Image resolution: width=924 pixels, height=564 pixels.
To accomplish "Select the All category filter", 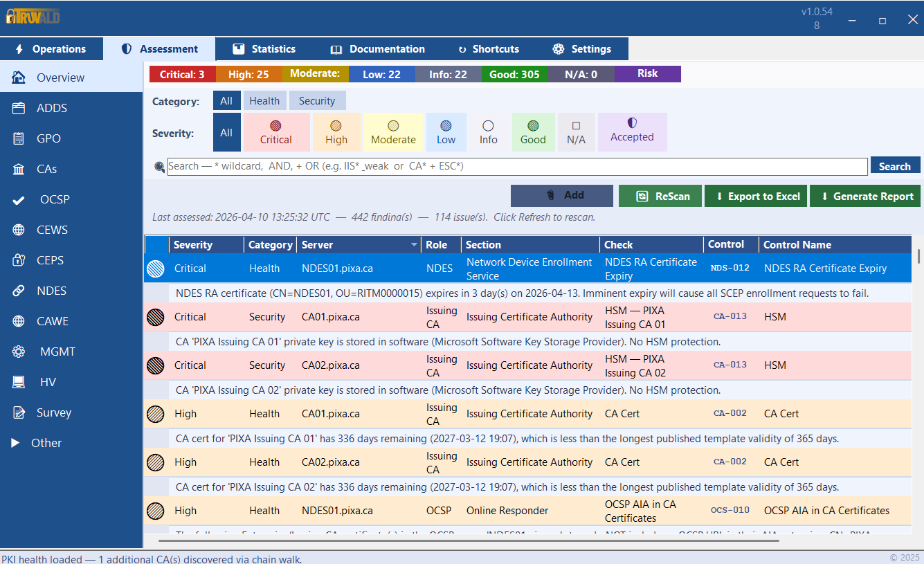I will click(x=226, y=101).
